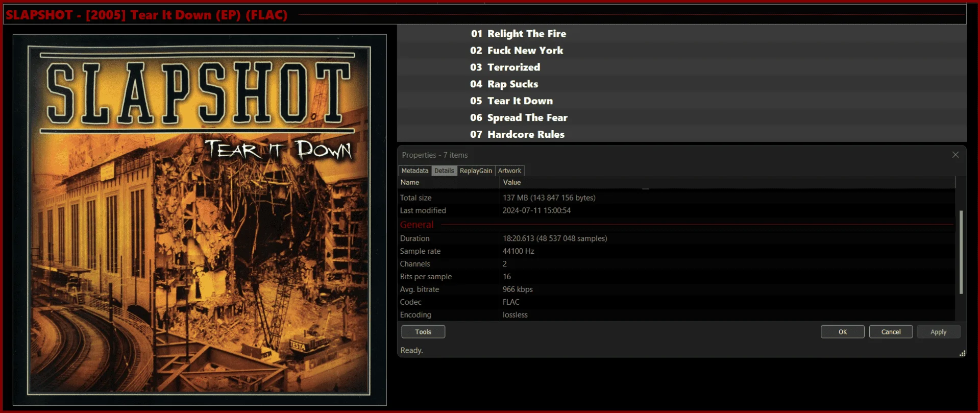Image resolution: width=980 pixels, height=413 pixels.
Task: Click the Bits per sample value 16
Action: point(506,277)
